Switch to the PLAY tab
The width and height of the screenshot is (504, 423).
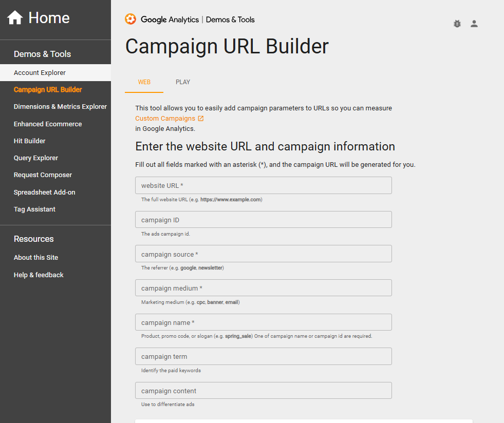[x=183, y=82]
